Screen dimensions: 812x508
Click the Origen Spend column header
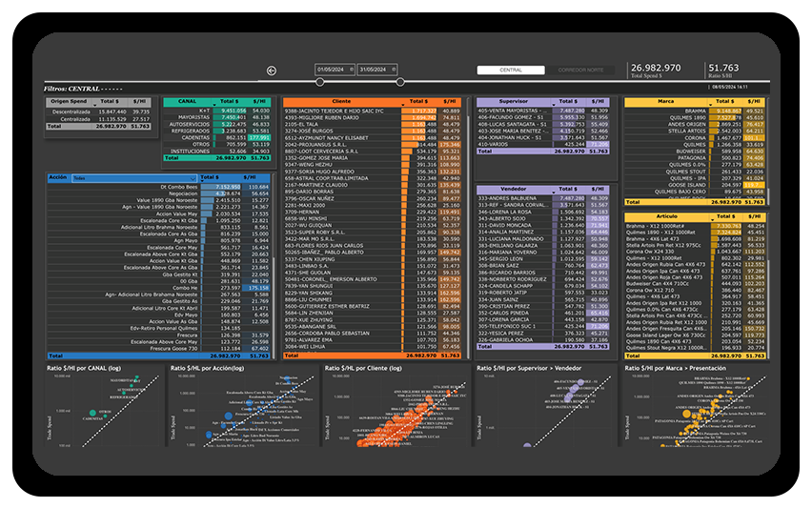[x=70, y=101]
